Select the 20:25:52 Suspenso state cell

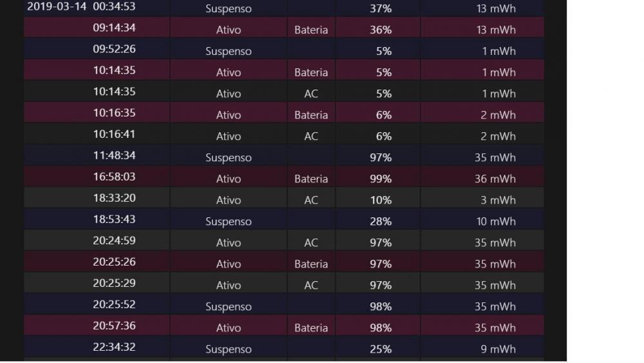[229, 306]
